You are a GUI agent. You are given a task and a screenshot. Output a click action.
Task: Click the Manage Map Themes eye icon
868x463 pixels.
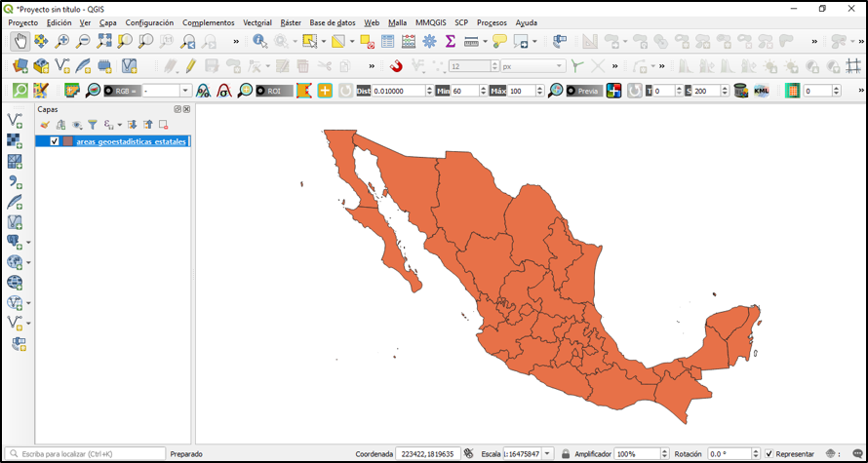click(77, 125)
